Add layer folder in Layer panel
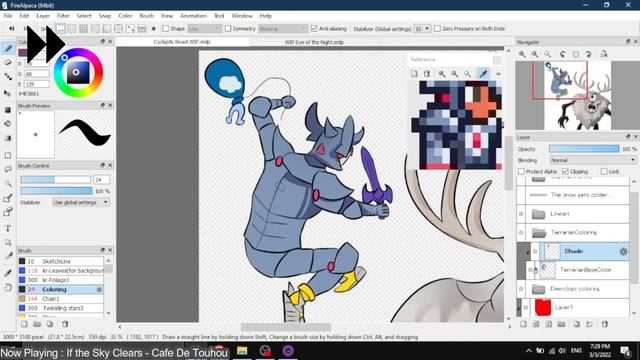Image resolution: width=640 pixels, height=360 pixels. (x=562, y=324)
